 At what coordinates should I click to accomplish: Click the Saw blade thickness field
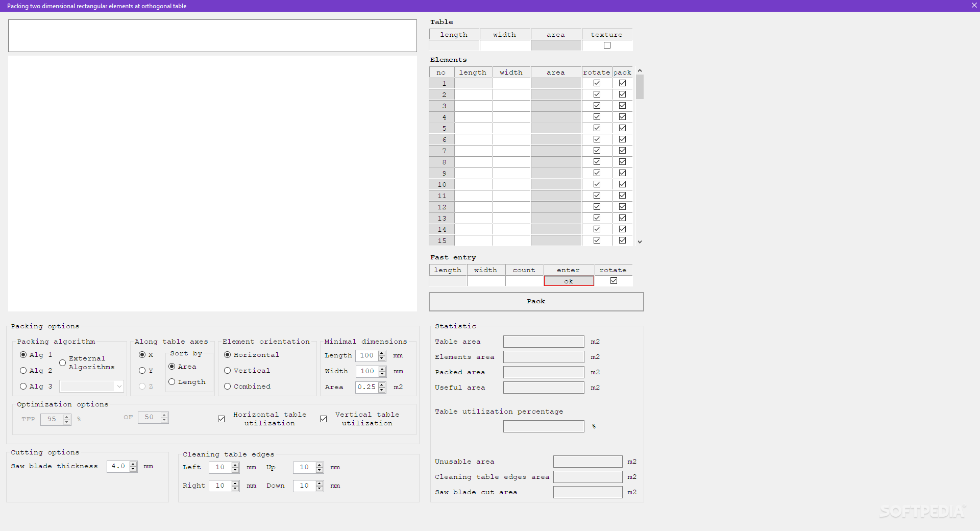(x=118, y=467)
